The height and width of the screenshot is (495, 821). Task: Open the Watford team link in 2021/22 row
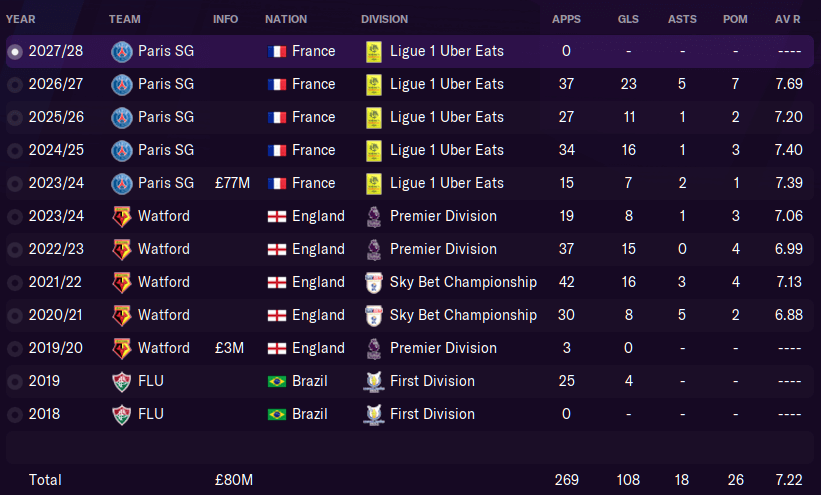point(164,282)
